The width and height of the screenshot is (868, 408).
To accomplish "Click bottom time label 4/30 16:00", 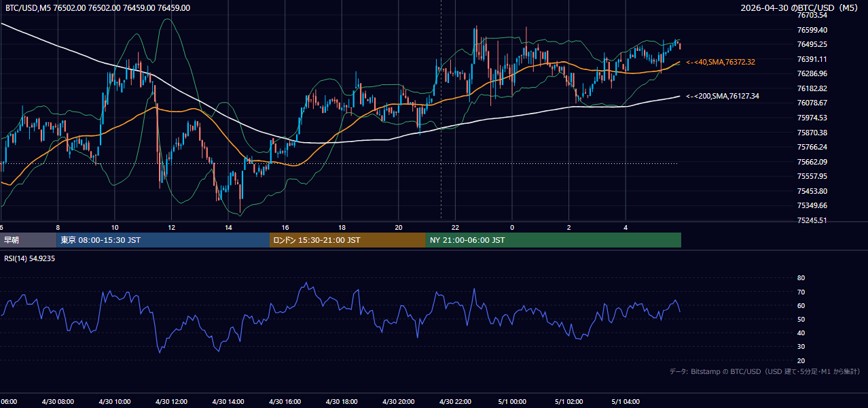I will [285, 402].
